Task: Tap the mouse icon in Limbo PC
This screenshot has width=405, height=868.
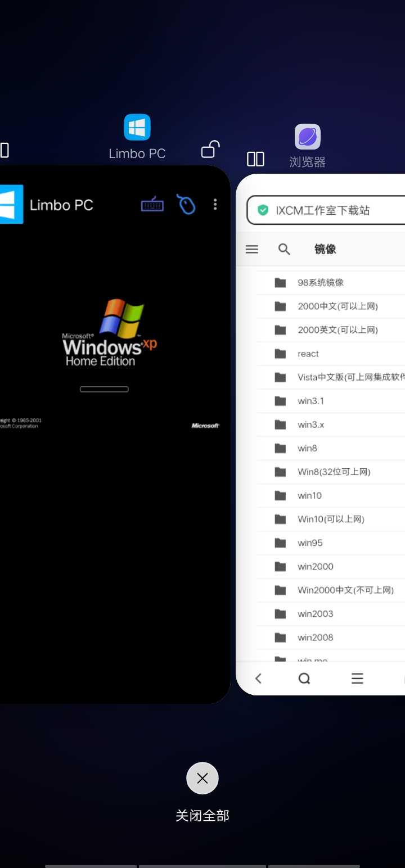Action: point(186,205)
